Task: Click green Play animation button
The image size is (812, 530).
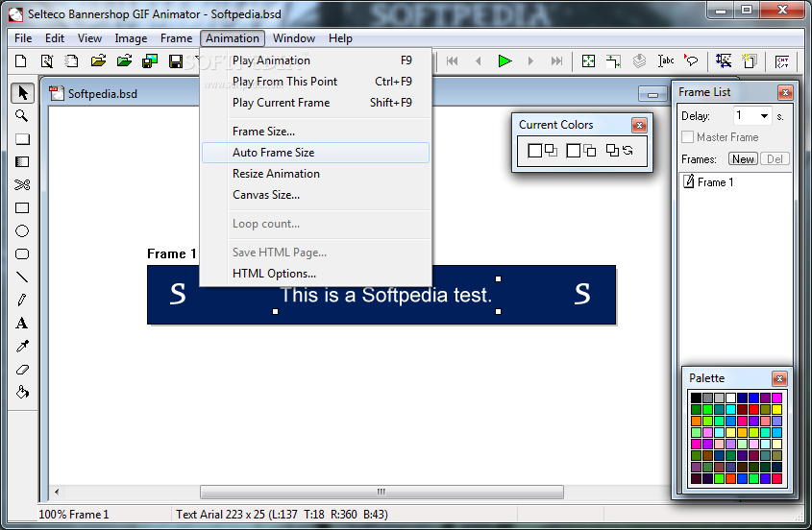Action: coord(504,61)
